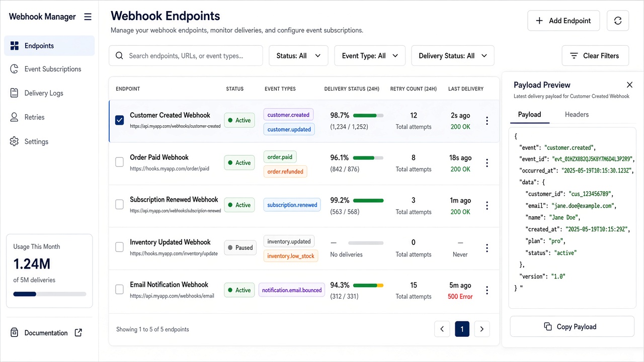Viewport: 644px width, 362px height.
Task: Click the 500 Error status text
Action: point(460,296)
